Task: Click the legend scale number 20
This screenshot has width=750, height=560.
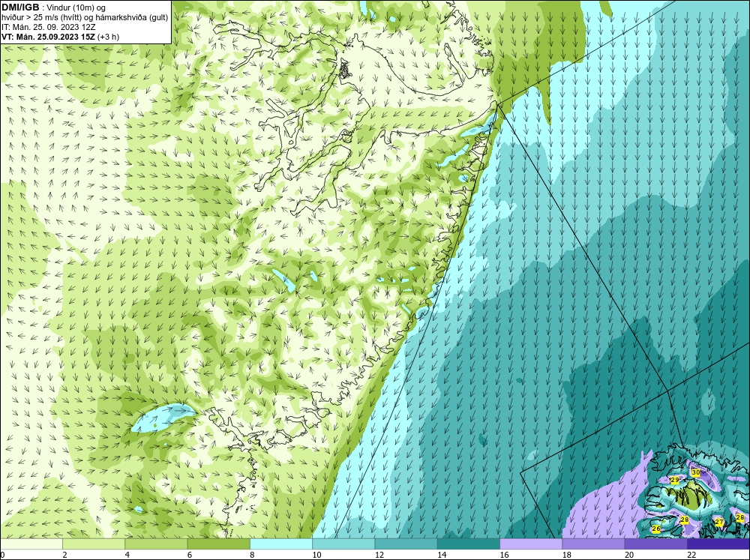Action: (x=629, y=555)
